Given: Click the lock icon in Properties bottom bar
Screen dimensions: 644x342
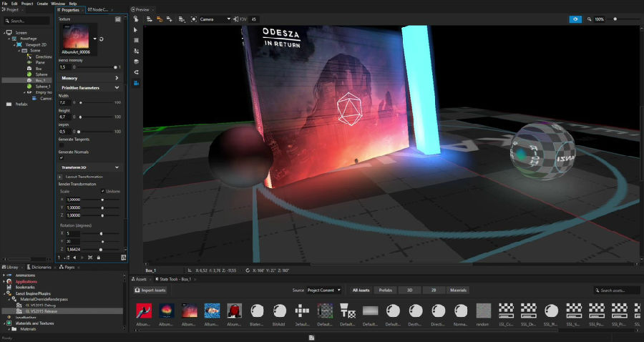Looking at the screenshot, I should pos(99,258).
